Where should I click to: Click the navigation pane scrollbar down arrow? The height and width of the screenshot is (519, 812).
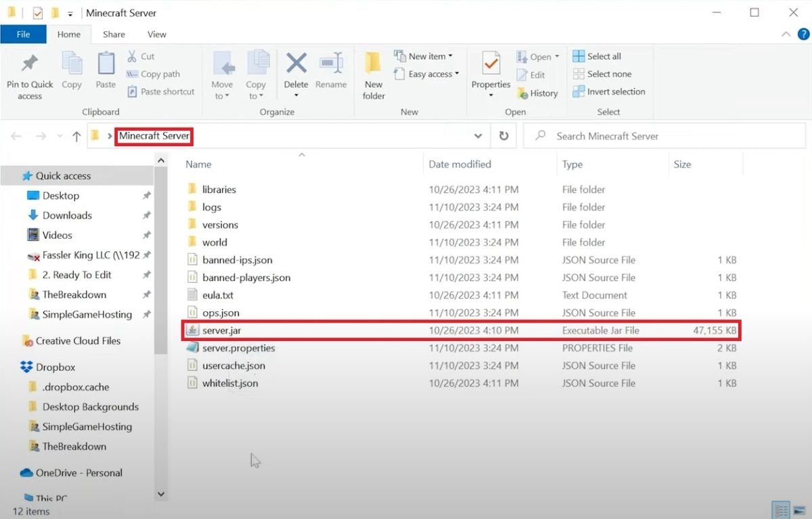[161, 494]
